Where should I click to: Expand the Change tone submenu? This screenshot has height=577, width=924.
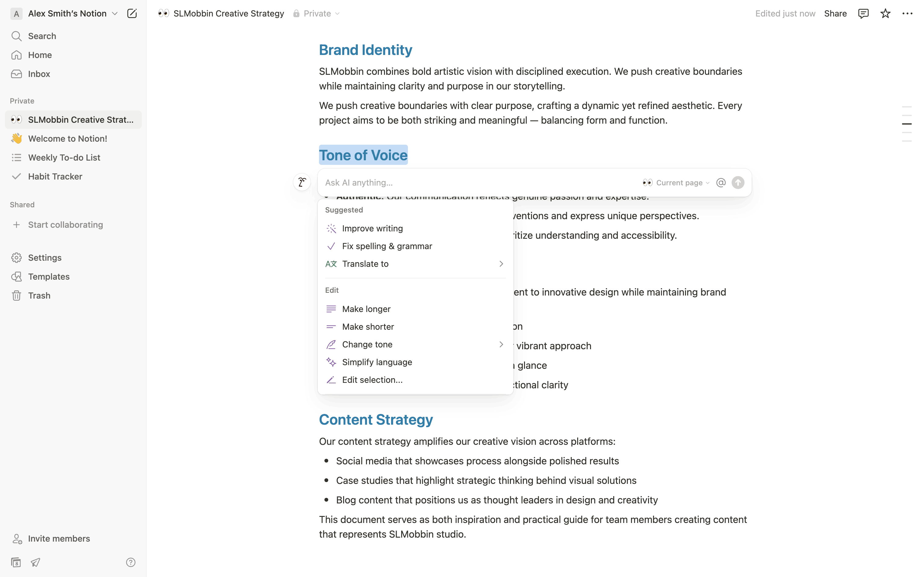415,345
